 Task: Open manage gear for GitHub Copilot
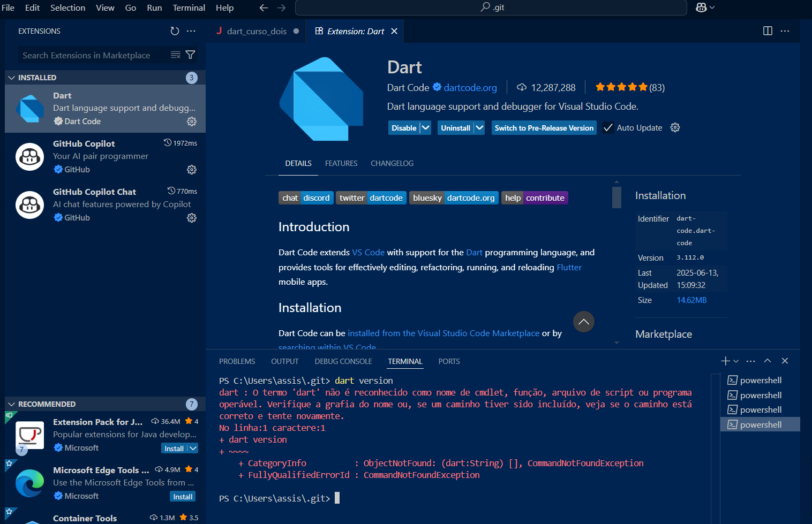coord(191,170)
